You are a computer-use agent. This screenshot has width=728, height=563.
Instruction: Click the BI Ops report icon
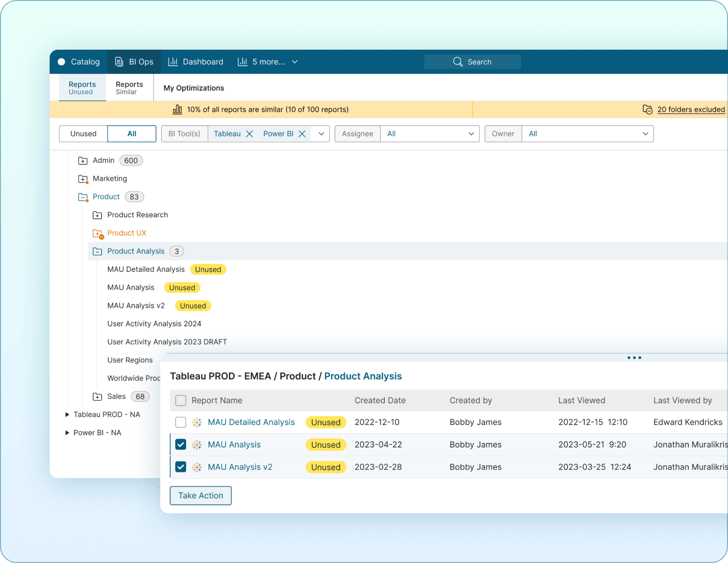(x=119, y=62)
